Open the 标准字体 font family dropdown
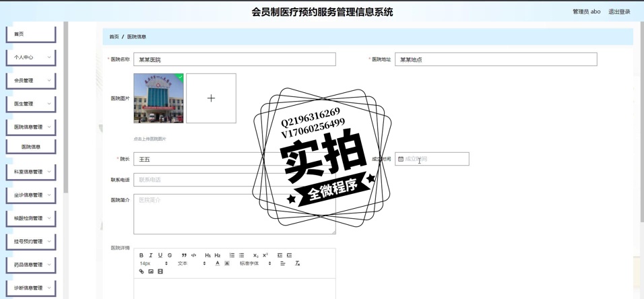This screenshot has height=299, width=644. pos(255,263)
